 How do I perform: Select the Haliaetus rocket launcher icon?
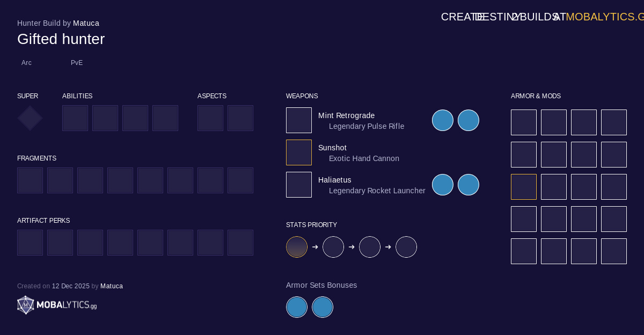pyautogui.click(x=299, y=185)
